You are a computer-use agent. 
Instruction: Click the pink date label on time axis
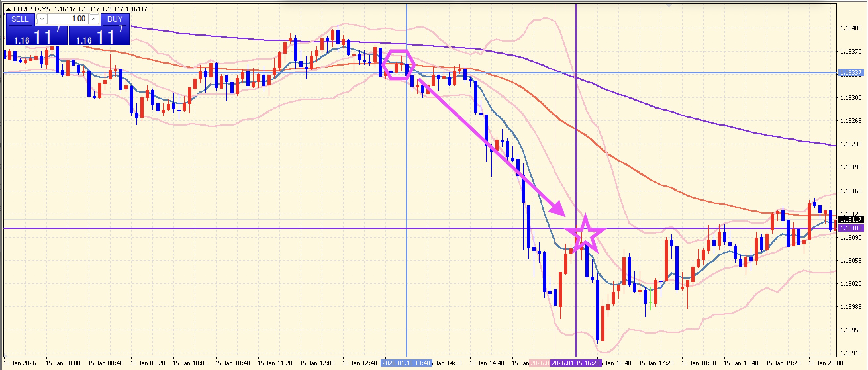point(540,363)
